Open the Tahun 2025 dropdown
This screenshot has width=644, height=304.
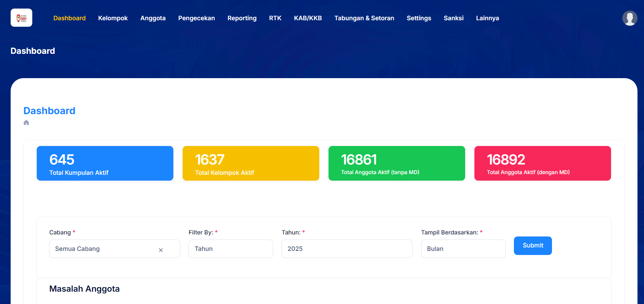click(x=347, y=249)
